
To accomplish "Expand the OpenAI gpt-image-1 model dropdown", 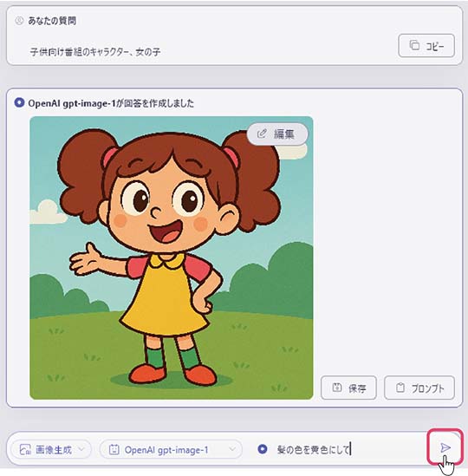I will (171, 450).
